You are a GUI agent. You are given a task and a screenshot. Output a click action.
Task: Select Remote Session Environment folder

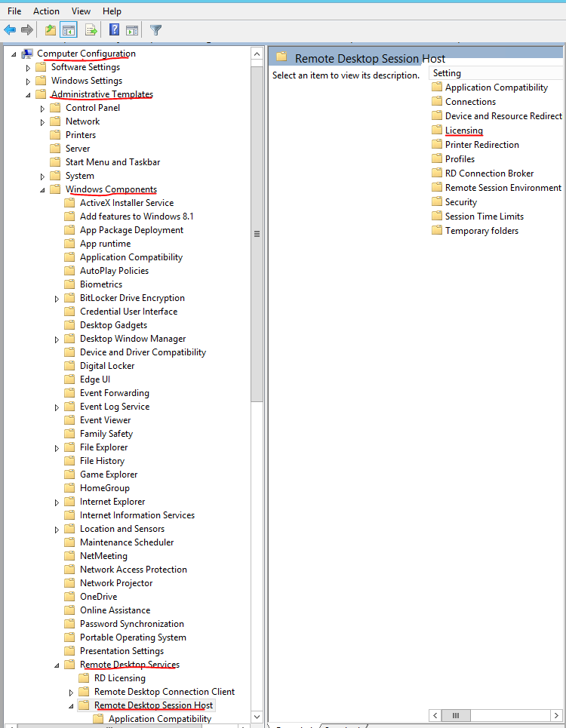503,188
